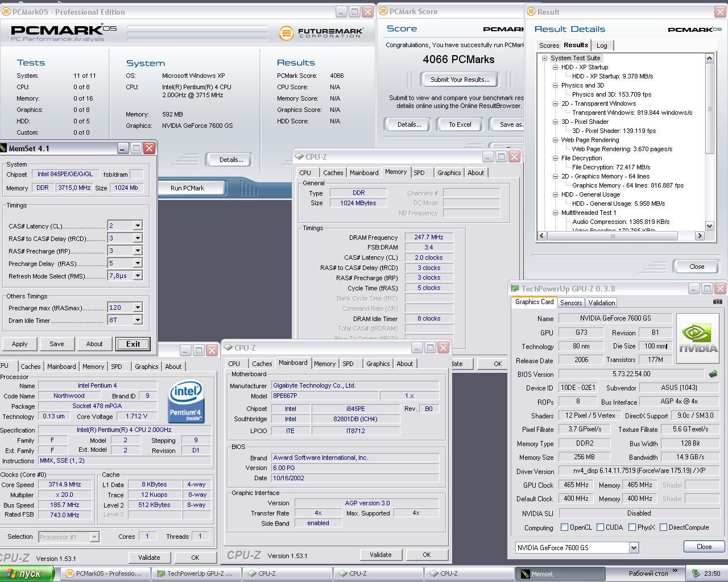Switch to the Validation tab in GPU-Z
Viewport: 728px width, 582px height.
(601, 303)
